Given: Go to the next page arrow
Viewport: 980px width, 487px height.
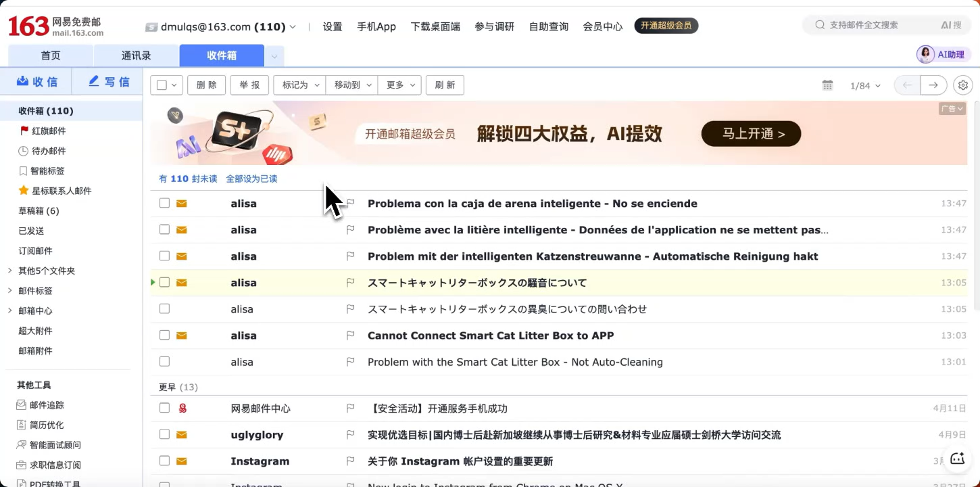Looking at the screenshot, I should [x=933, y=85].
